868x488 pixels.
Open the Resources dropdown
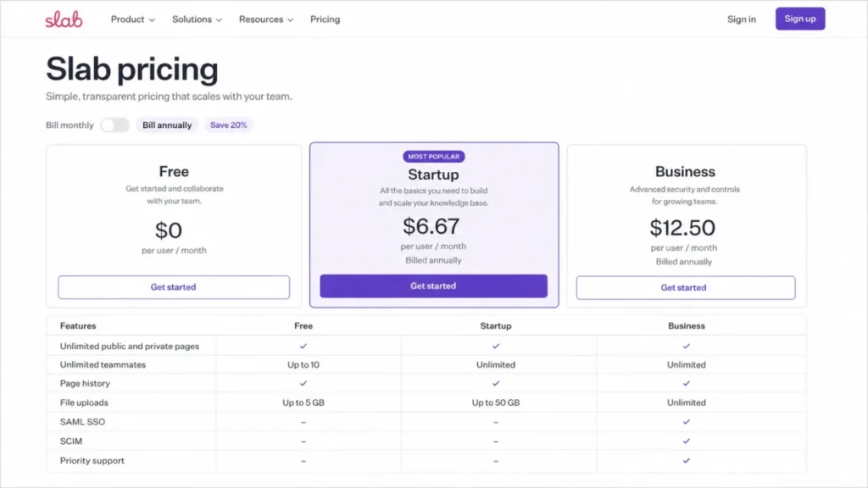[x=265, y=19]
